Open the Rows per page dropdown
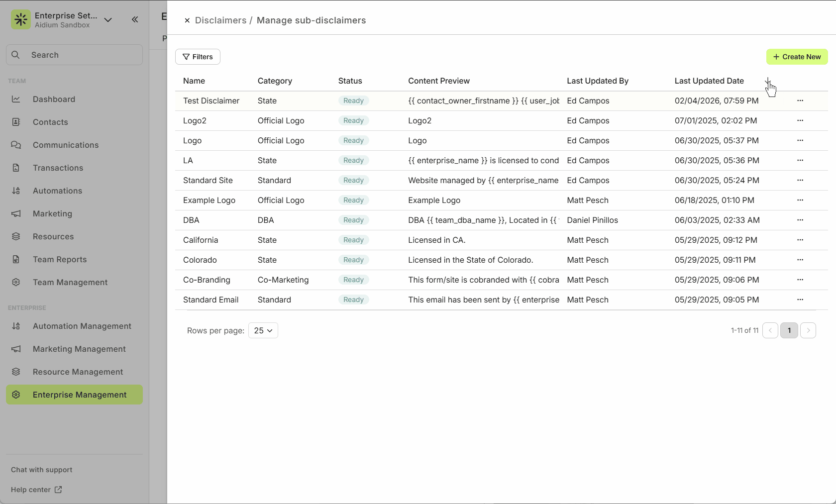836x504 pixels. click(x=263, y=330)
